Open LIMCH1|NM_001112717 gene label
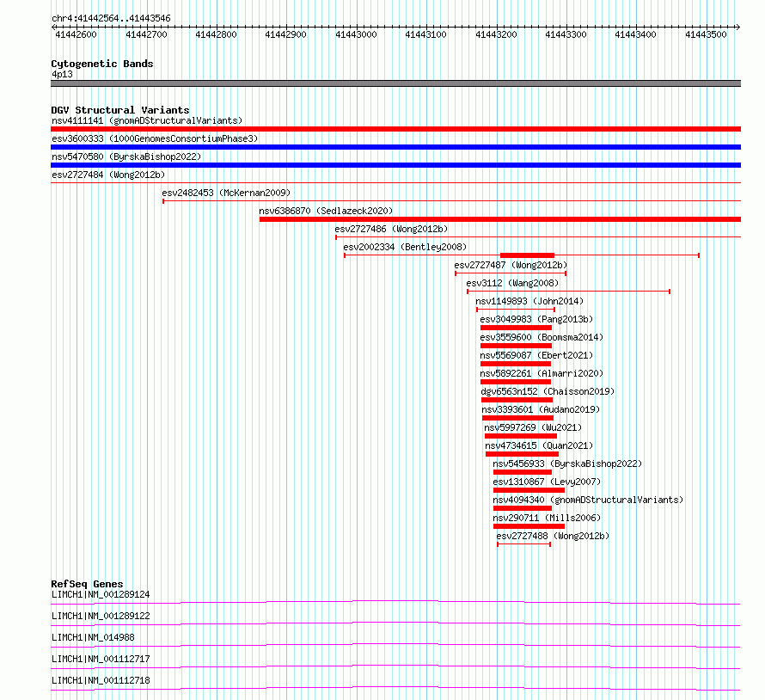 pos(101,659)
